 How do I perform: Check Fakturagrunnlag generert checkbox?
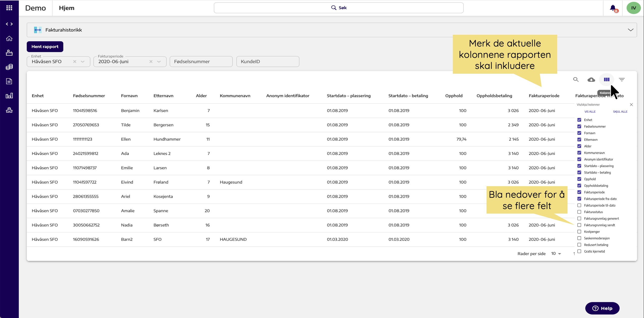pos(579,218)
